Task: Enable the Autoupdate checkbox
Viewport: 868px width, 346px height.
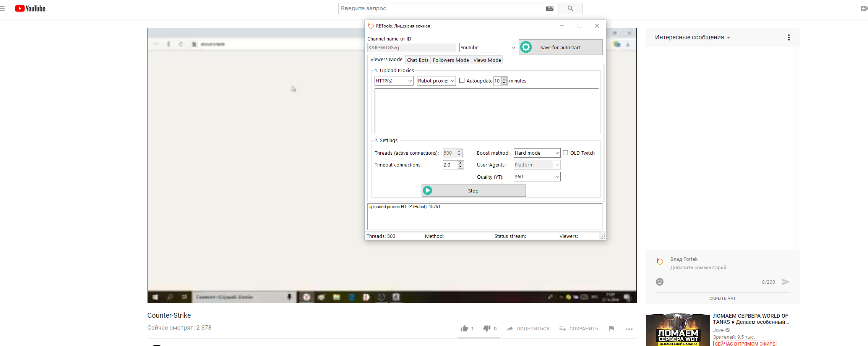Action: [462, 81]
